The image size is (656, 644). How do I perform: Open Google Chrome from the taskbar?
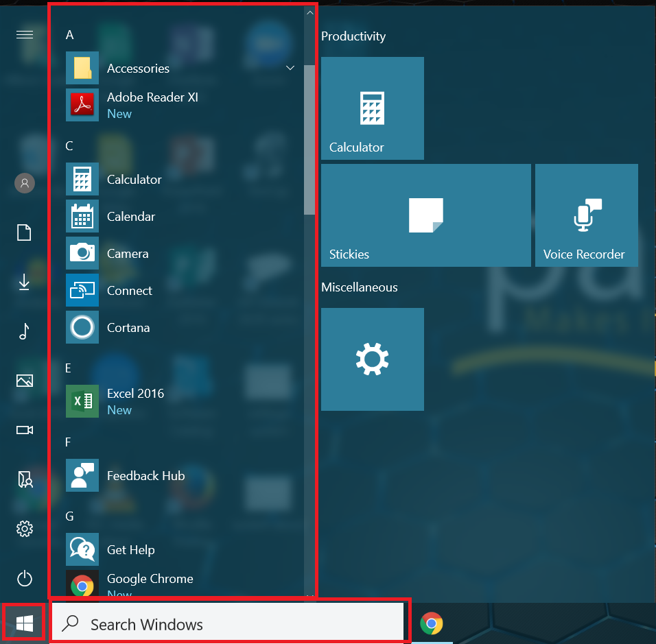(x=432, y=623)
